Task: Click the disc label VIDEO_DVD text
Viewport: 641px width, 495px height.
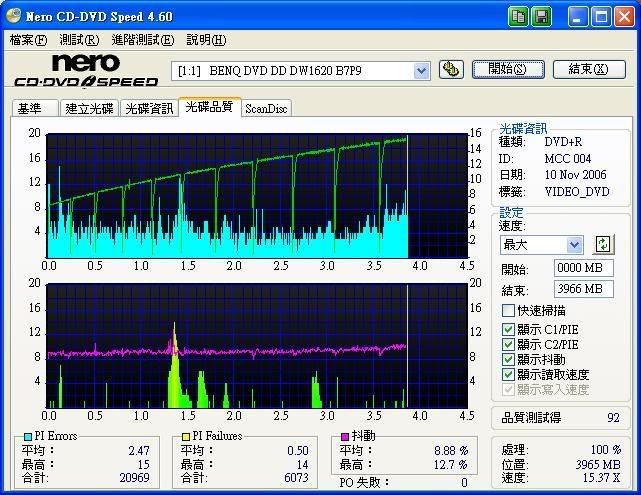Action: [577, 192]
